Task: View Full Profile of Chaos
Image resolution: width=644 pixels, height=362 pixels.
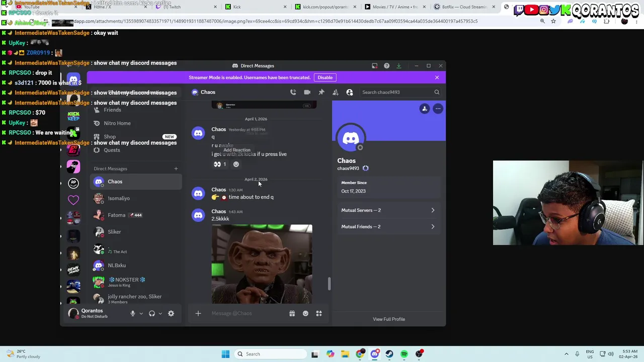Action: coord(389,319)
